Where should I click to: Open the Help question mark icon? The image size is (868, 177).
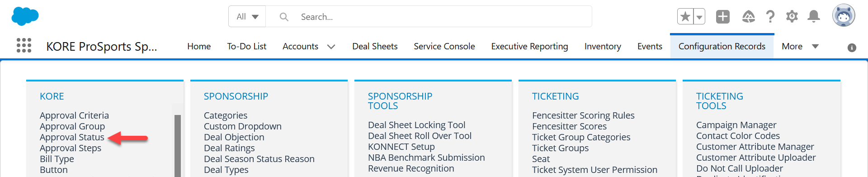pyautogui.click(x=770, y=17)
